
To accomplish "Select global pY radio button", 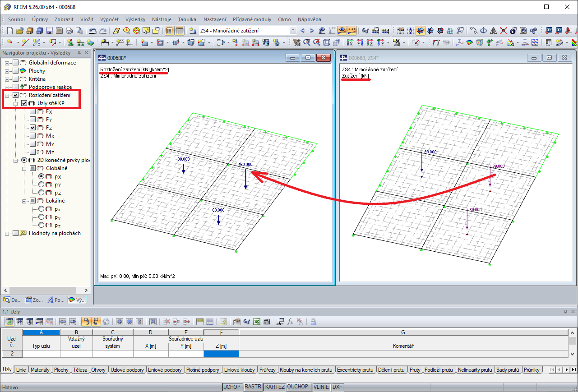I will coord(42,184).
